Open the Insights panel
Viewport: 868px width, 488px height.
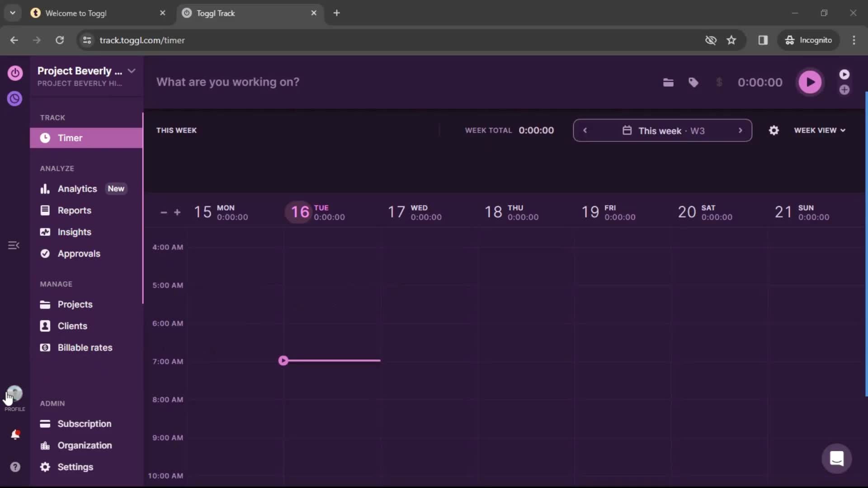click(75, 232)
